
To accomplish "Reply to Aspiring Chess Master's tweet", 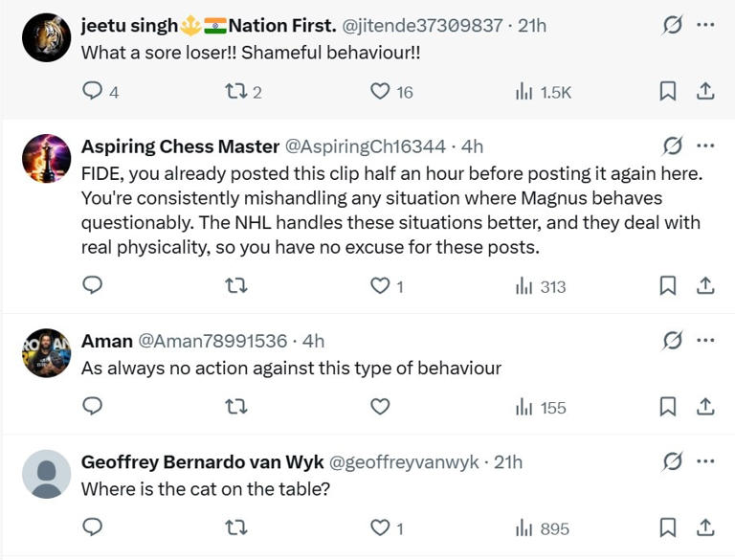I will [x=93, y=285].
